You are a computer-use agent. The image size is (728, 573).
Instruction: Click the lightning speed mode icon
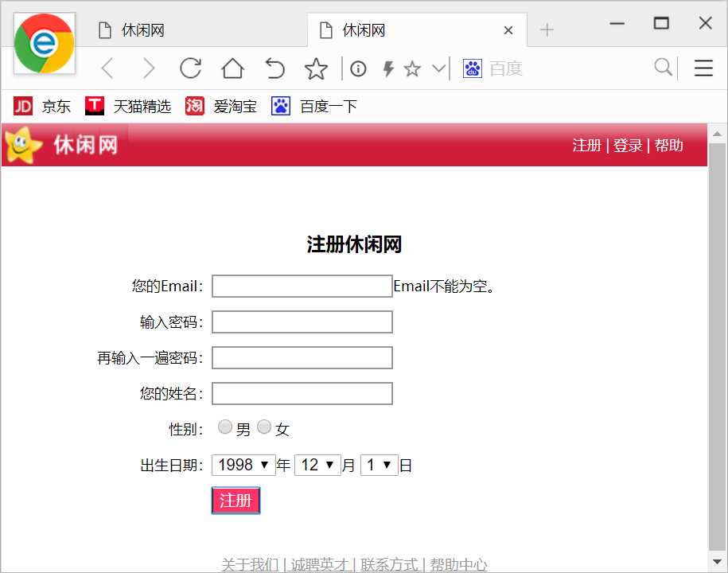coord(388,69)
